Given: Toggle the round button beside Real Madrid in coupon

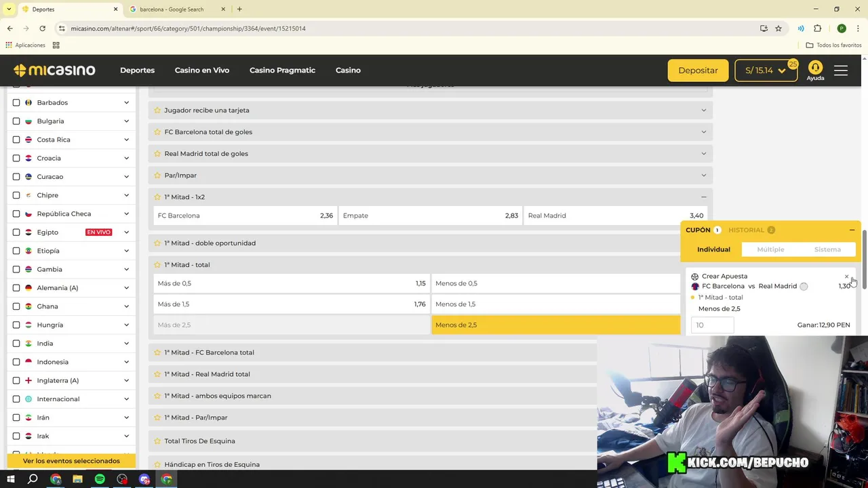Looking at the screenshot, I should (804, 286).
